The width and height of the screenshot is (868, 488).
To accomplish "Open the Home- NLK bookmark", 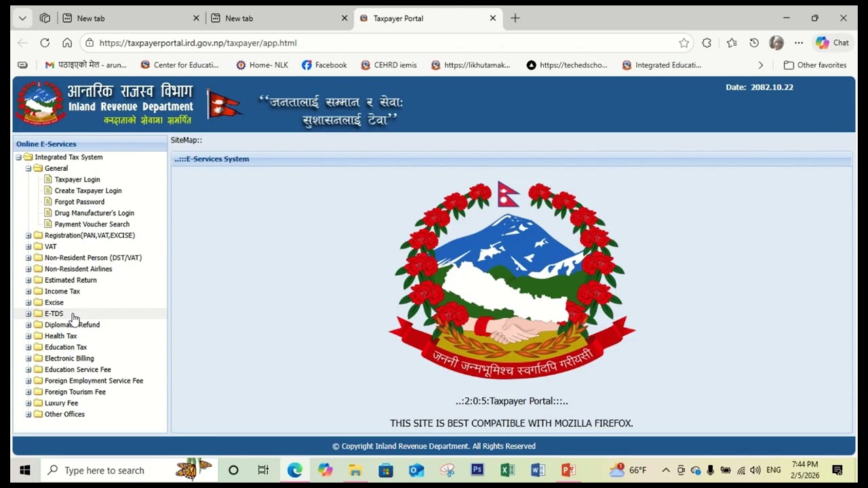I will tap(262, 65).
